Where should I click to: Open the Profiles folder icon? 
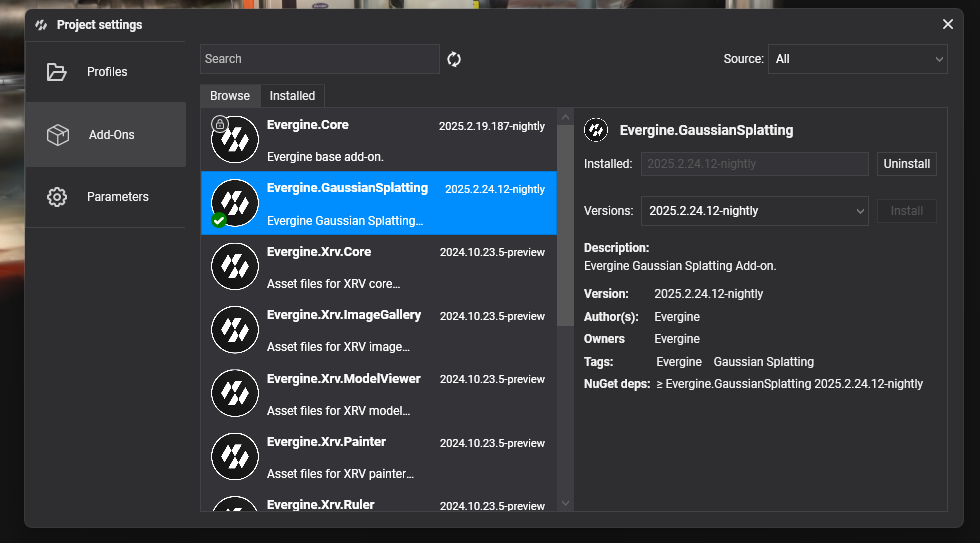(57, 72)
